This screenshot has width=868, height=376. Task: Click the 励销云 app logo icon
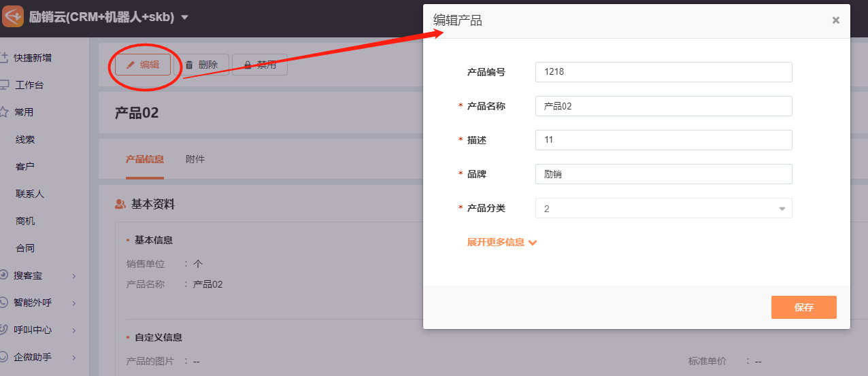click(x=13, y=17)
